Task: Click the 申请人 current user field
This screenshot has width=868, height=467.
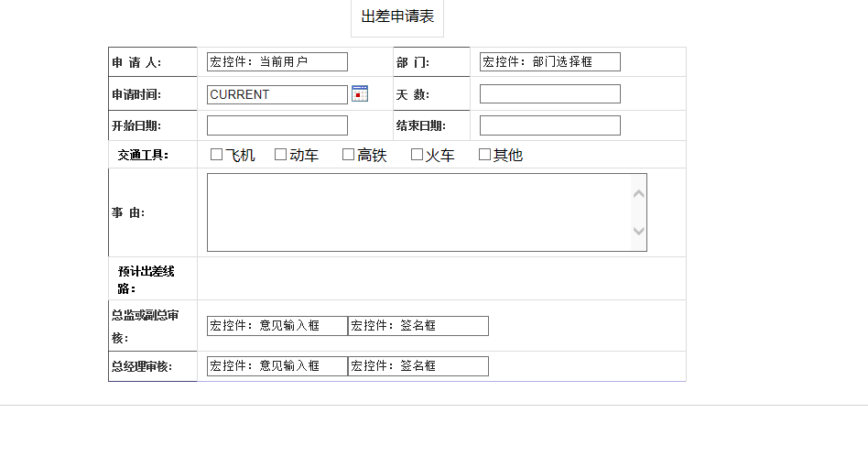Action: tap(277, 62)
